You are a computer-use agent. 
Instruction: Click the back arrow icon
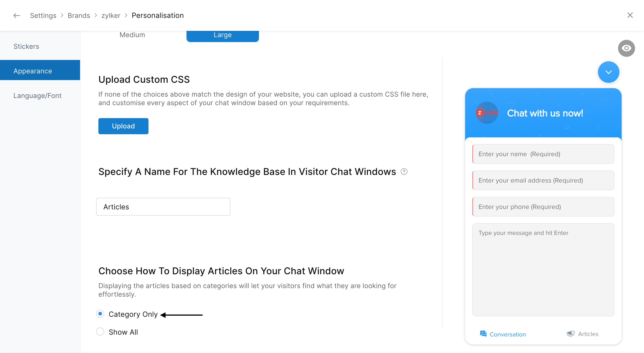pos(17,15)
